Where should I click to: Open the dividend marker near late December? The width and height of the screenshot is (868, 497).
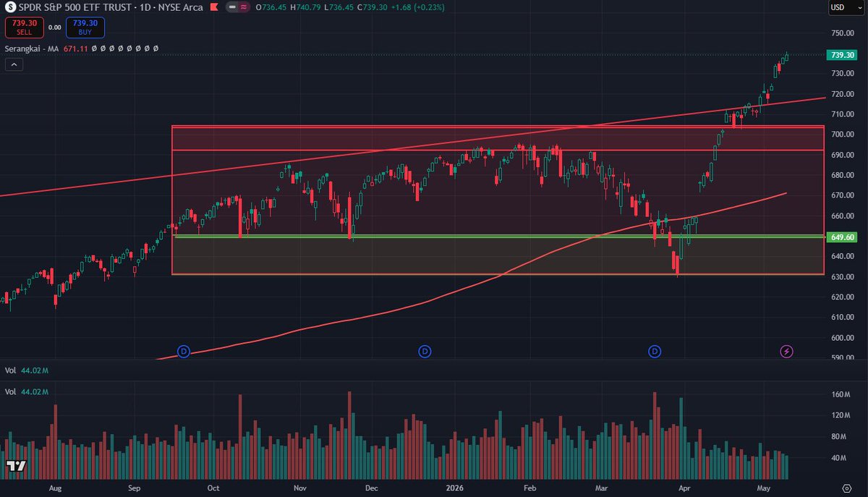coord(425,352)
